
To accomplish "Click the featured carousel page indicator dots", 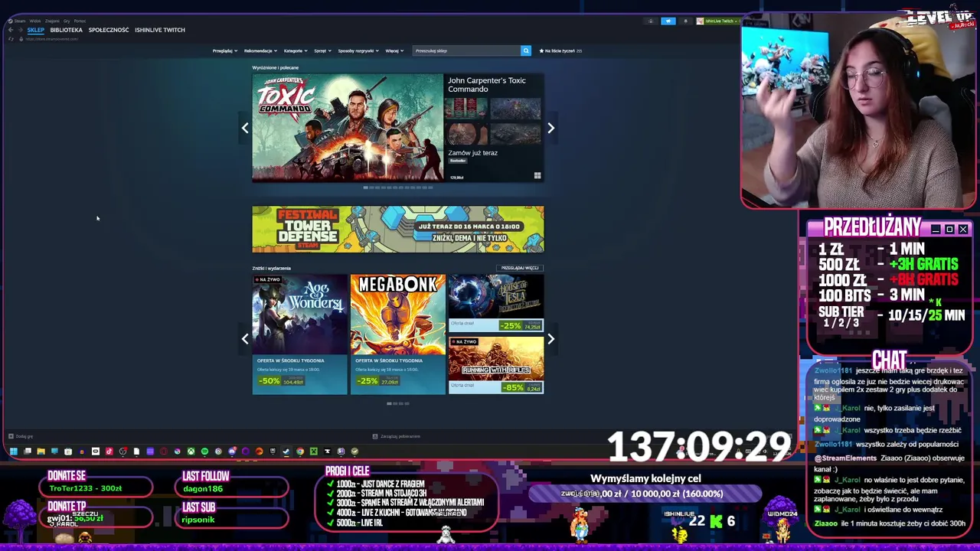I will pos(398,187).
